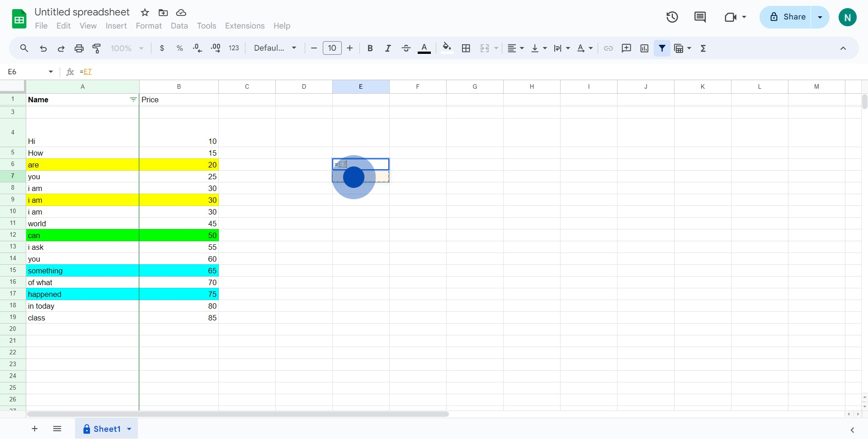
Task: Click the Share button
Action: [x=787, y=17]
